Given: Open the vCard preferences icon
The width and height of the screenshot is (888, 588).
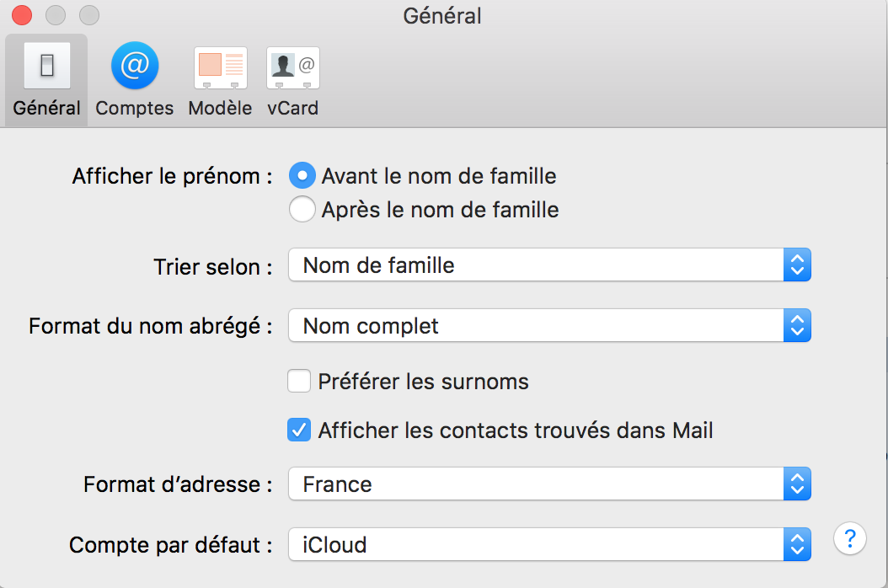Looking at the screenshot, I should pos(293,67).
